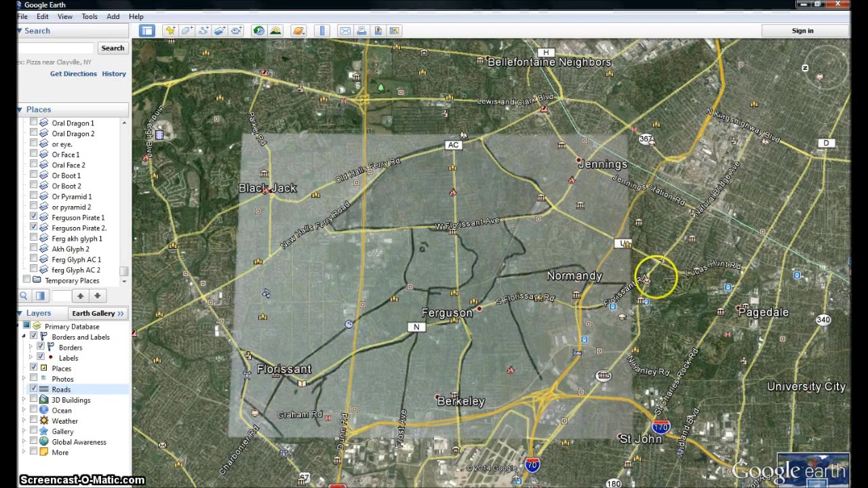This screenshot has height=488, width=868.
Task: Uncheck Ferguson Pirate 2. overlay
Action: (34, 228)
